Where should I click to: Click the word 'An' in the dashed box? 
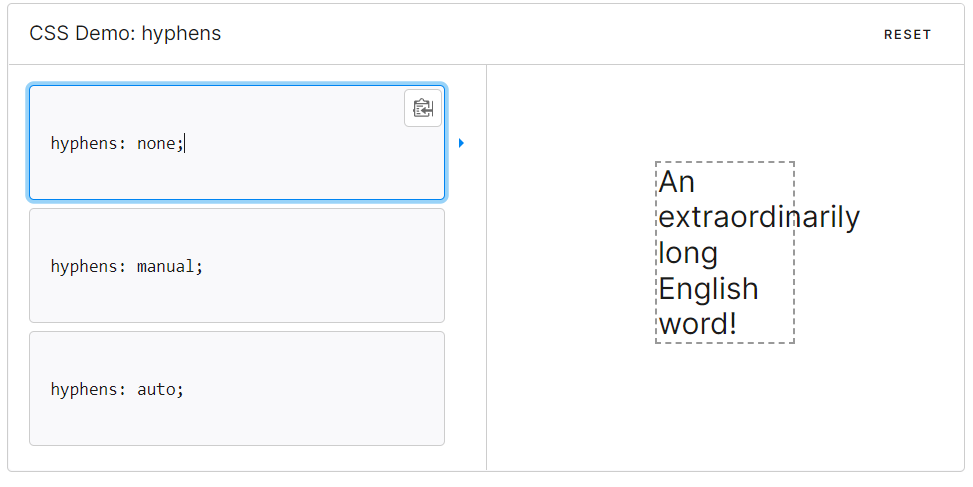click(676, 182)
